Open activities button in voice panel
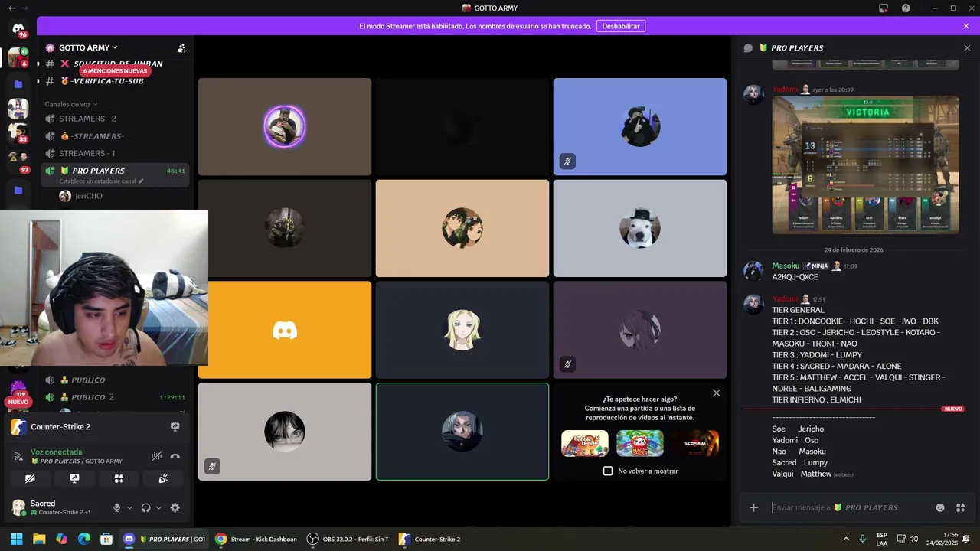980x551 pixels. pos(119,478)
